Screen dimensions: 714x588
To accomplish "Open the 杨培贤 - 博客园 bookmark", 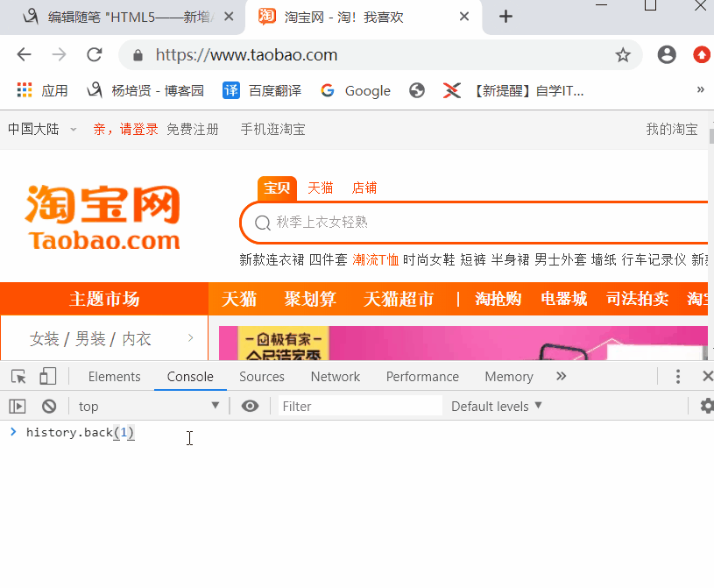I will tap(145, 90).
